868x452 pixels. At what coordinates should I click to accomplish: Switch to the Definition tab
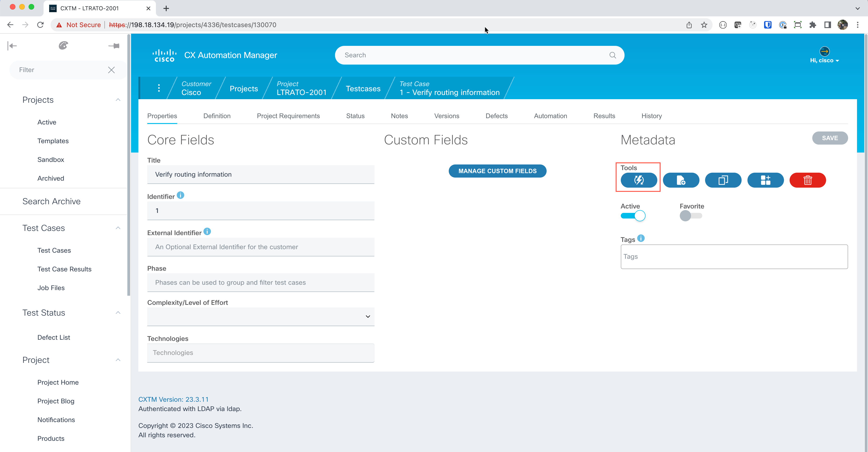(x=217, y=116)
